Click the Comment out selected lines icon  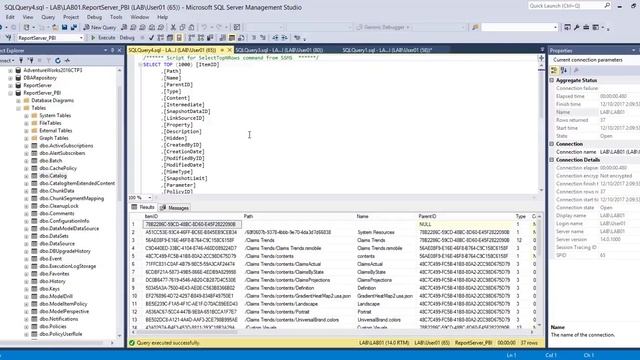[253, 38]
